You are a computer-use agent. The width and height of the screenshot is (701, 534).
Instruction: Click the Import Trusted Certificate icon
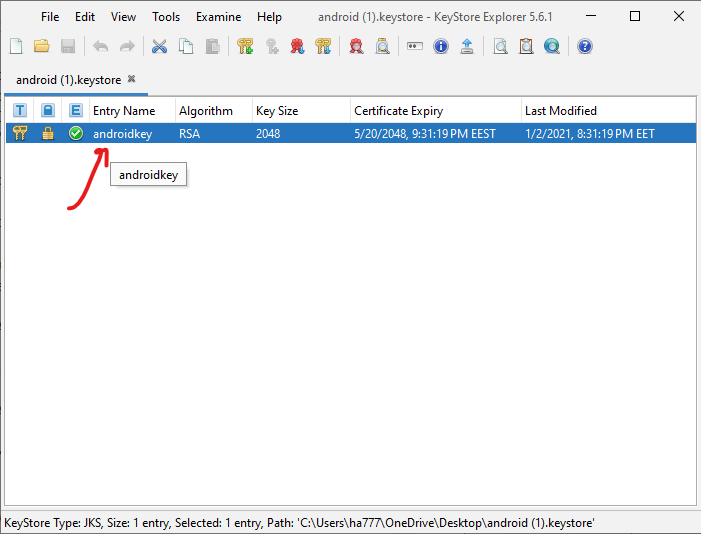(x=297, y=46)
